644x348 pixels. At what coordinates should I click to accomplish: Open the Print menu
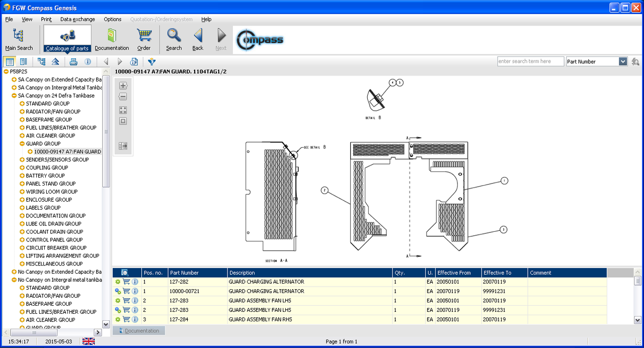pos(46,19)
